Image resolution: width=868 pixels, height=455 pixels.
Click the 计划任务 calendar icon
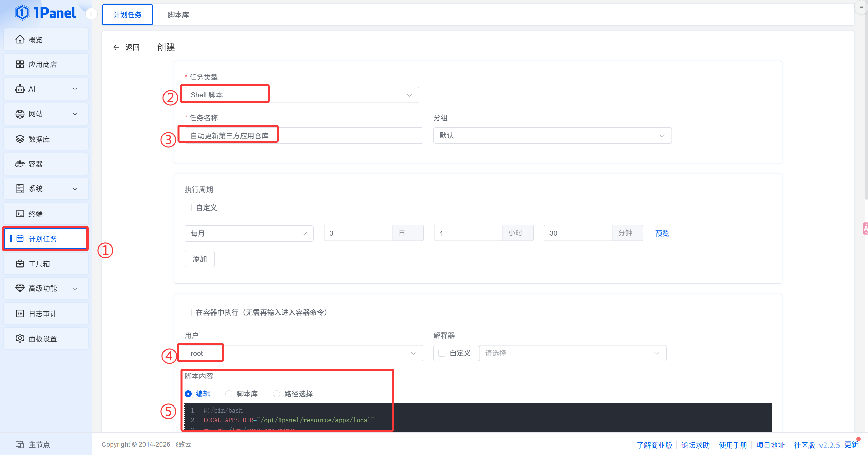tap(20, 239)
